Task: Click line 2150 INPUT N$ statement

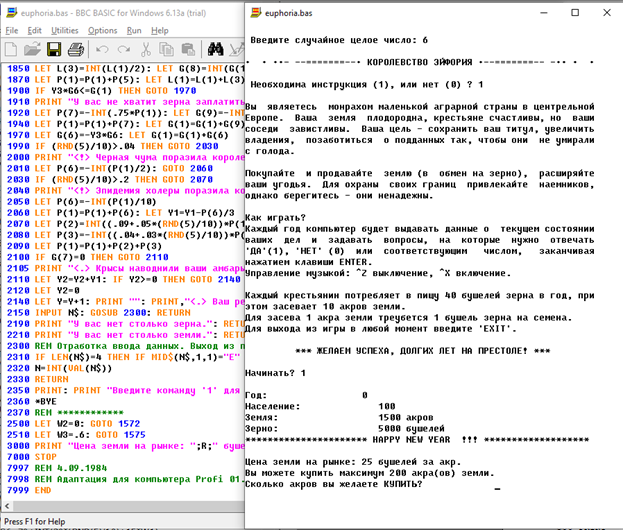Action: pyautogui.click(x=99, y=313)
